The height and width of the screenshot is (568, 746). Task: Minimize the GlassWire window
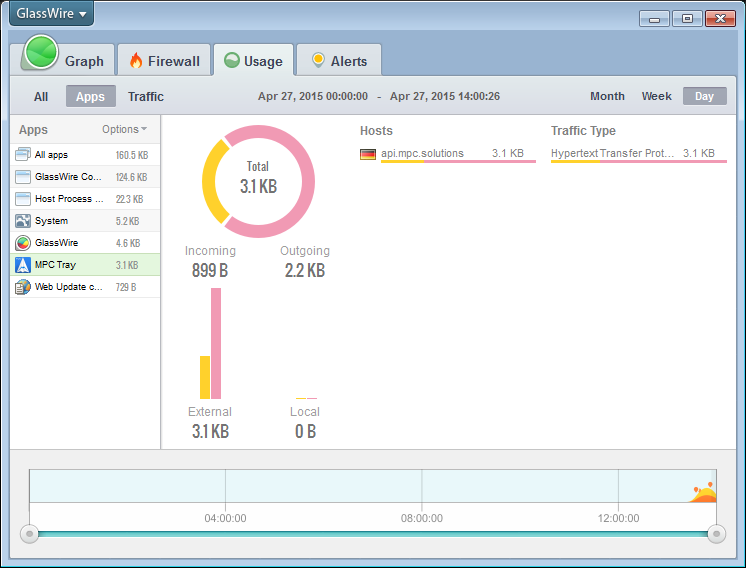tap(655, 19)
